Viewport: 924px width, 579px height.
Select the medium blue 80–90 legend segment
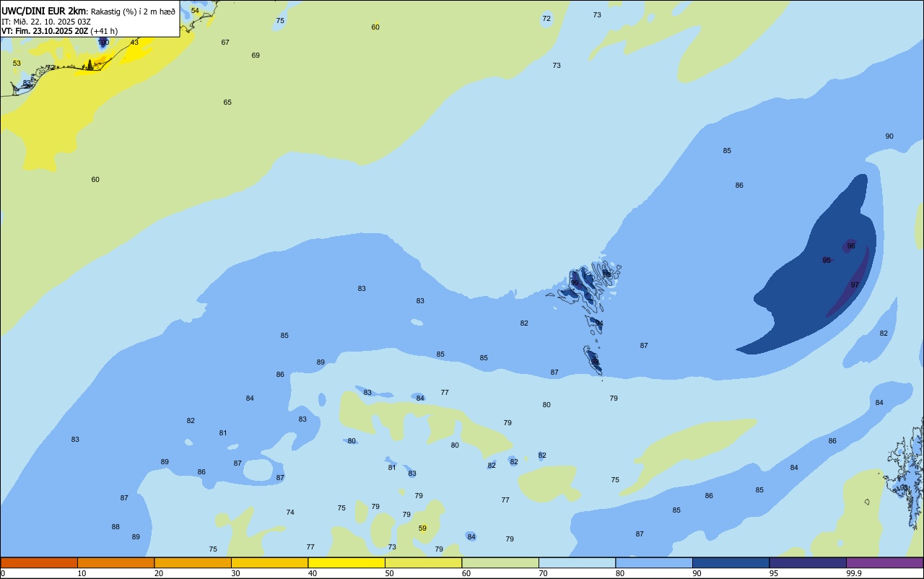tap(654, 562)
